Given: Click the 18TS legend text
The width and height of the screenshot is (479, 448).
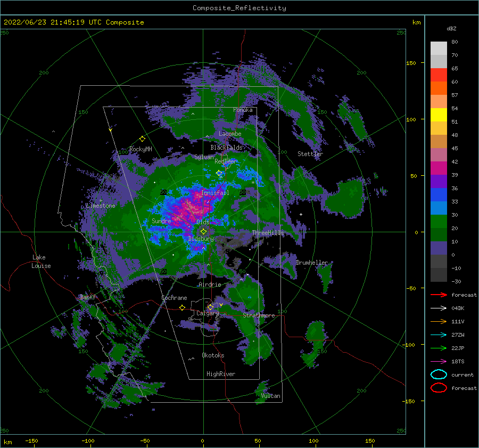Looking at the screenshot, I should coord(458,362).
